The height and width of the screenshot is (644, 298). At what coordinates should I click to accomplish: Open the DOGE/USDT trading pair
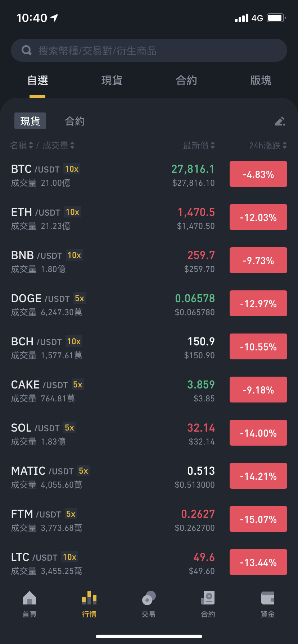149,303
